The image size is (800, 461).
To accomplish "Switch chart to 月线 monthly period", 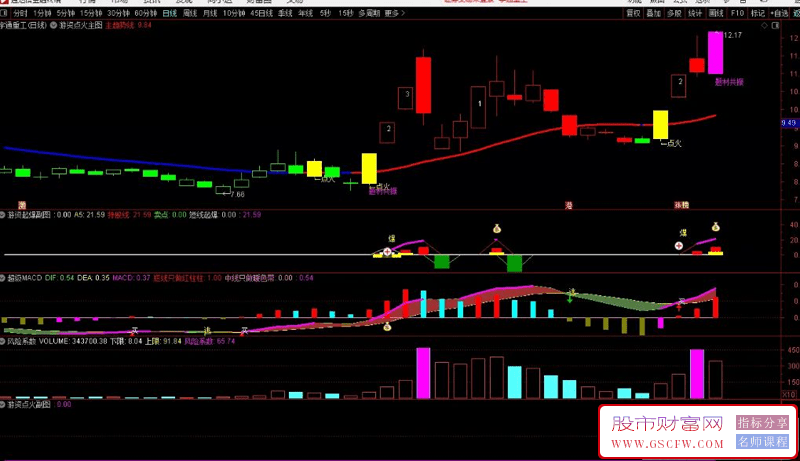I will pos(210,13).
